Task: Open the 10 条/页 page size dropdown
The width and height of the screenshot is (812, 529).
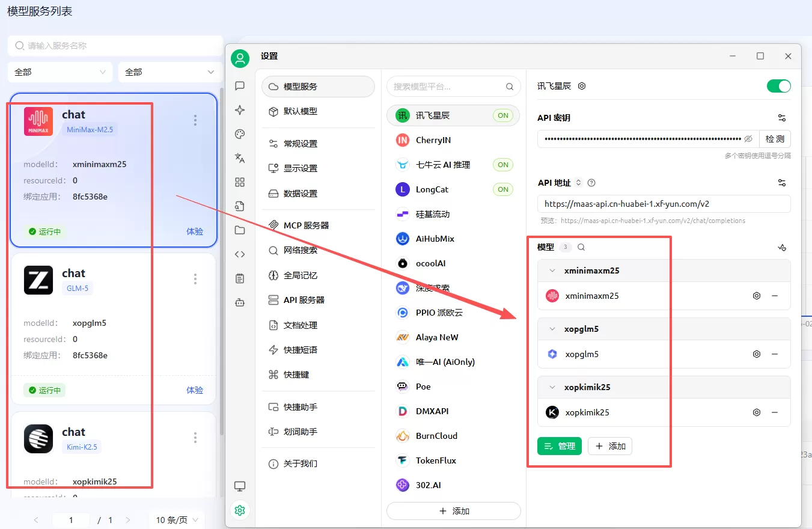Action: coord(177,520)
